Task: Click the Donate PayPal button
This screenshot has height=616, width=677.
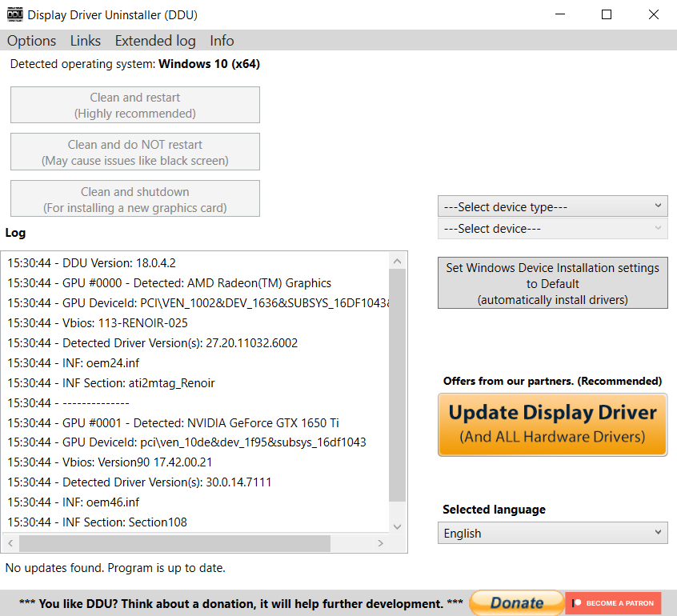Action: click(x=515, y=603)
